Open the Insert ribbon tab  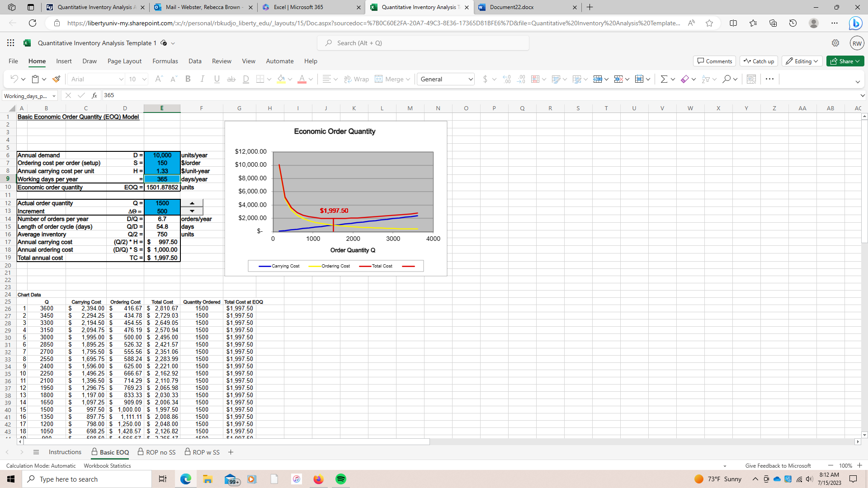pyautogui.click(x=64, y=61)
